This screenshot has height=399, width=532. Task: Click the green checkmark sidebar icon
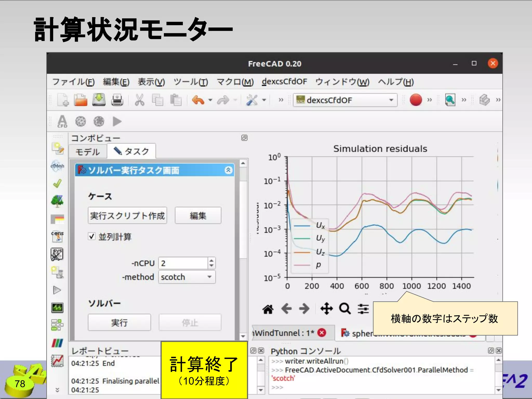tap(57, 183)
